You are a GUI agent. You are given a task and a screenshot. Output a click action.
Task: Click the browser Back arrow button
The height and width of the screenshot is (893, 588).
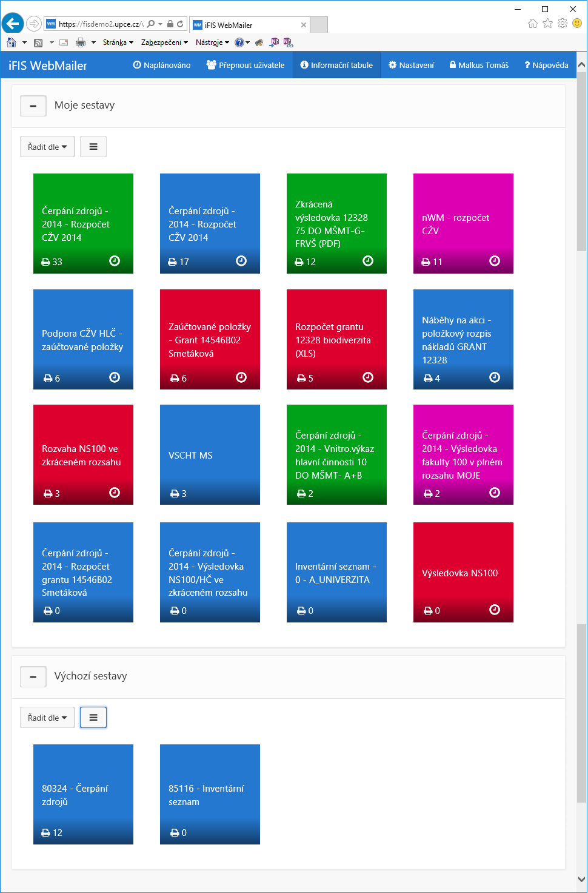(13, 24)
